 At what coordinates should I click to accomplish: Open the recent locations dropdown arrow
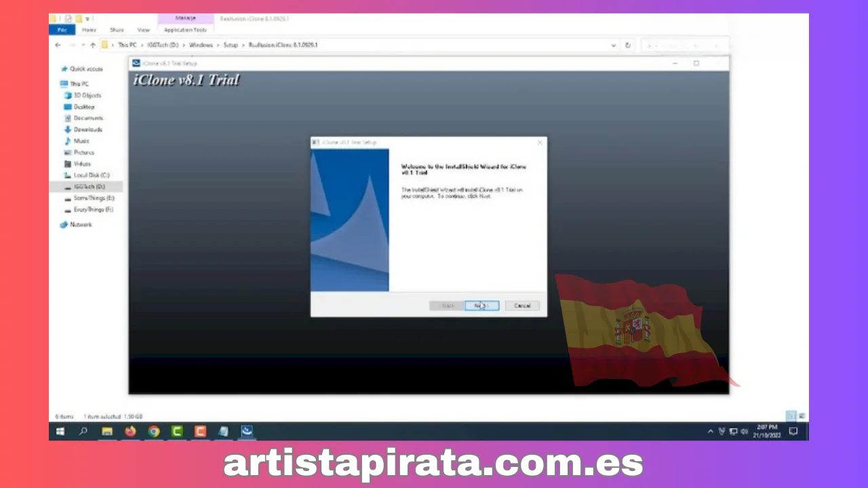point(83,45)
